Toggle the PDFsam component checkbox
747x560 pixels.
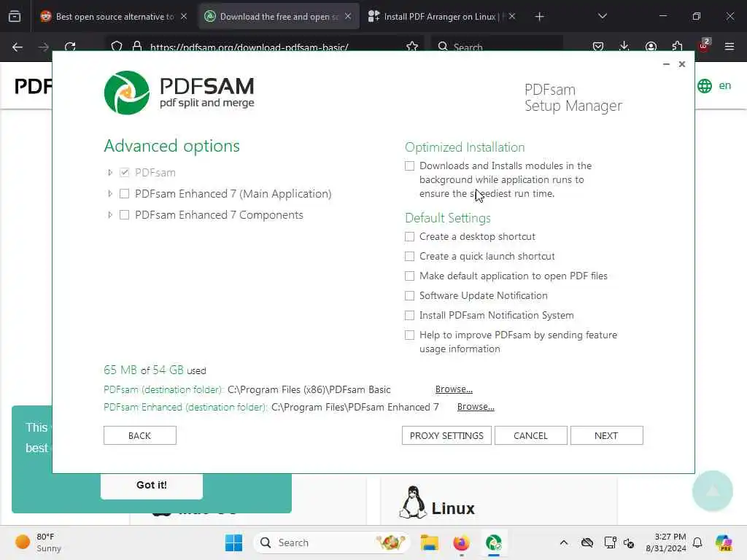coord(124,172)
